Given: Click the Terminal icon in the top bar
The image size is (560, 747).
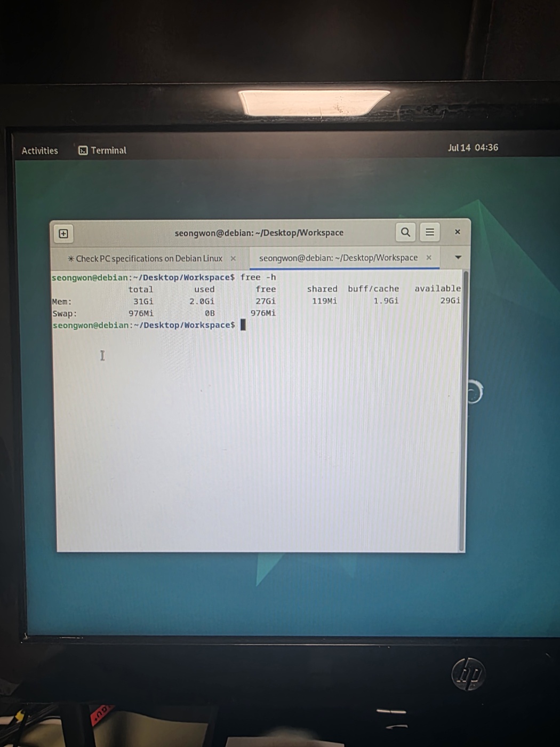Looking at the screenshot, I should pos(83,150).
